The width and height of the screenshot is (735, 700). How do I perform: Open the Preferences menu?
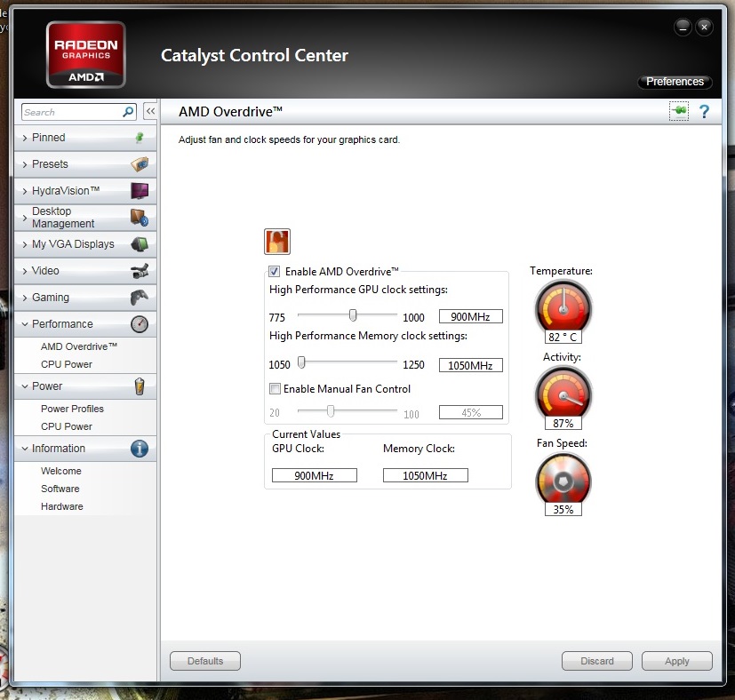point(675,82)
